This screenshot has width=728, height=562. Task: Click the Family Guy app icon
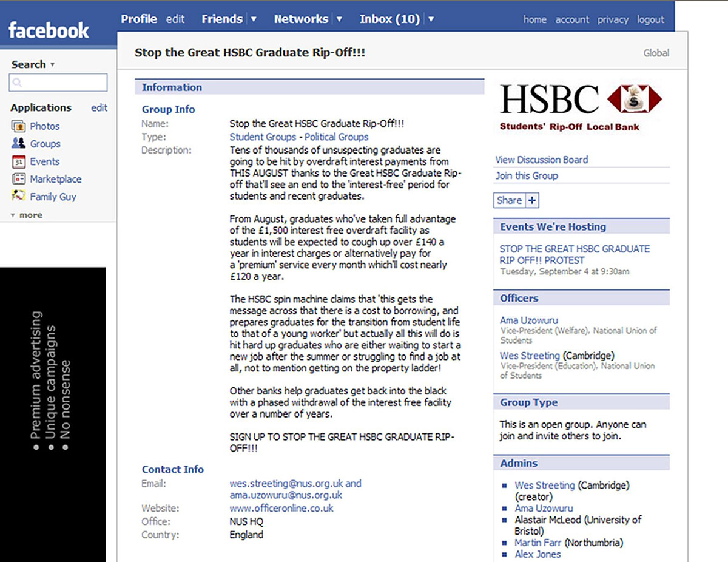tap(18, 197)
